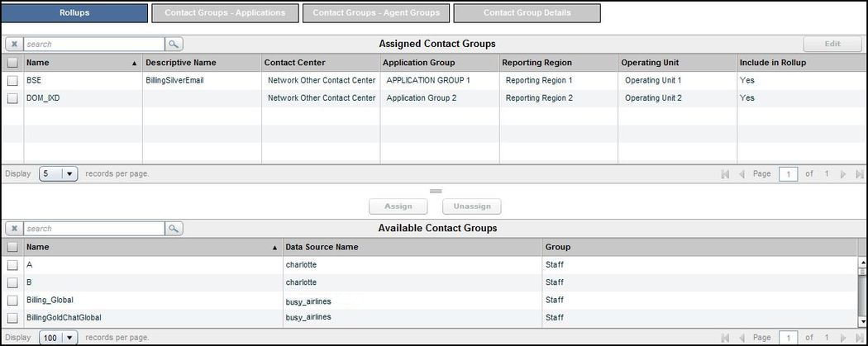
Task: Switch to Contact Groups - Applications tab
Action: (x=225, y=13)
